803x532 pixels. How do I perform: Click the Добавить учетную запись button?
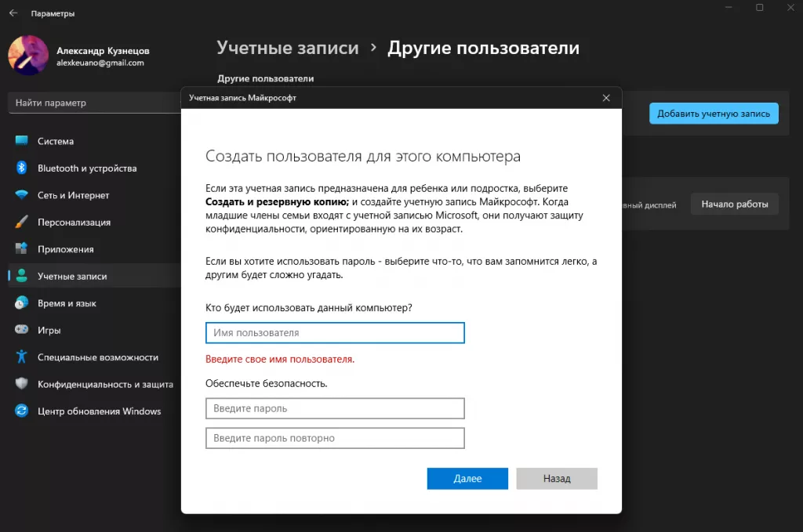[714, 114]
